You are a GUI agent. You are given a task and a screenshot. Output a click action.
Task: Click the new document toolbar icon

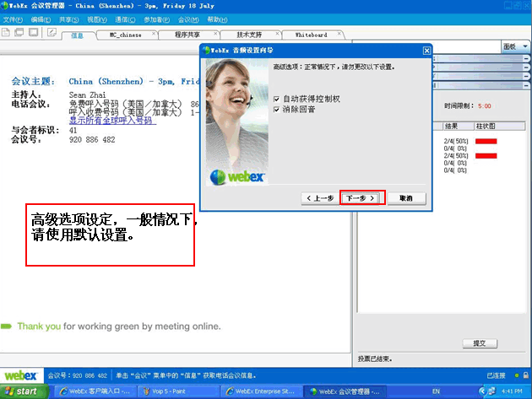5,32
